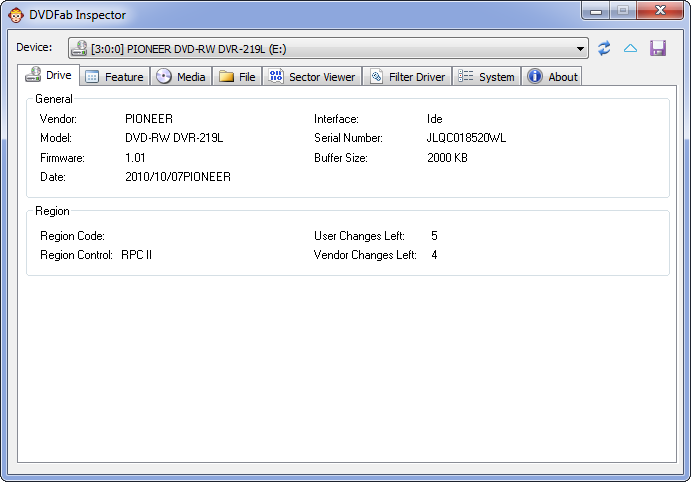Screen dimensions: 691x482
Task: Minimize the DVDFab Inspector window
Action: coord(596,11)
